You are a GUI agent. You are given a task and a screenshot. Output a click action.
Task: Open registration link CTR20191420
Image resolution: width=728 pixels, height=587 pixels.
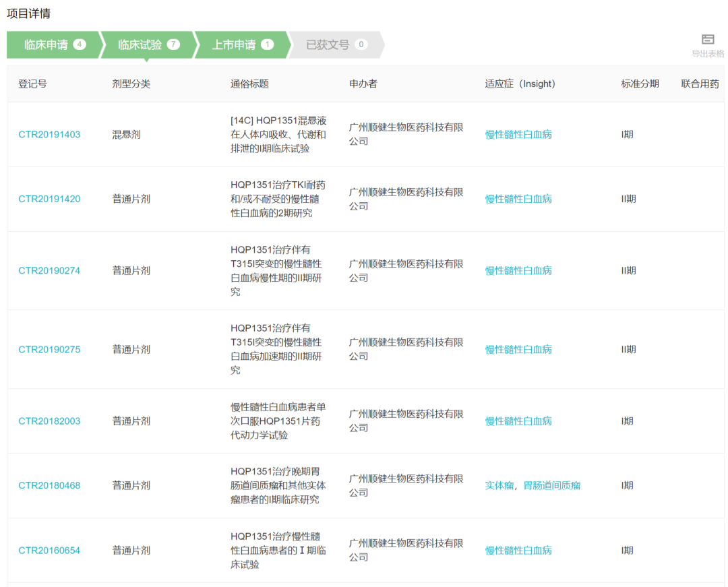point(49,199)
